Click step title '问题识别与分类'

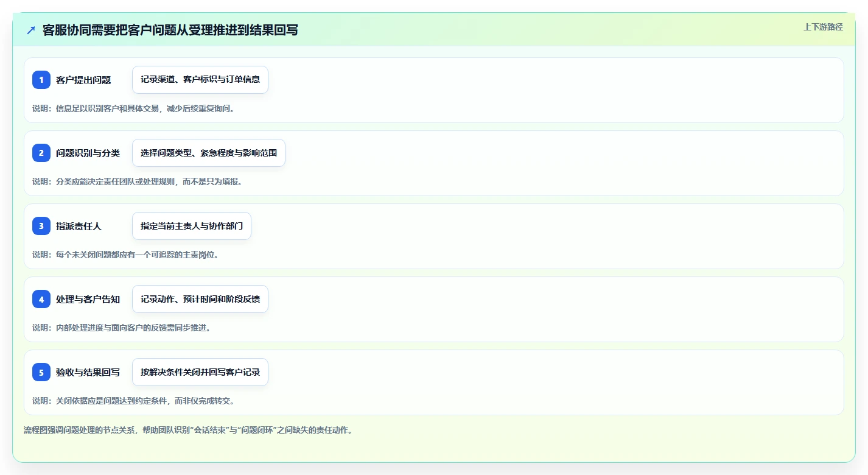coord(88,153)
